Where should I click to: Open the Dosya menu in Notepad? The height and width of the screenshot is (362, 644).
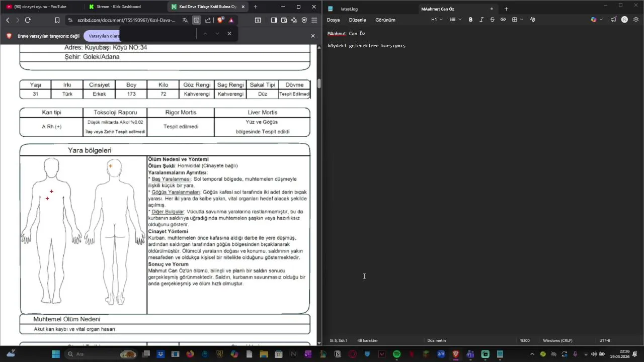point(333,20)
